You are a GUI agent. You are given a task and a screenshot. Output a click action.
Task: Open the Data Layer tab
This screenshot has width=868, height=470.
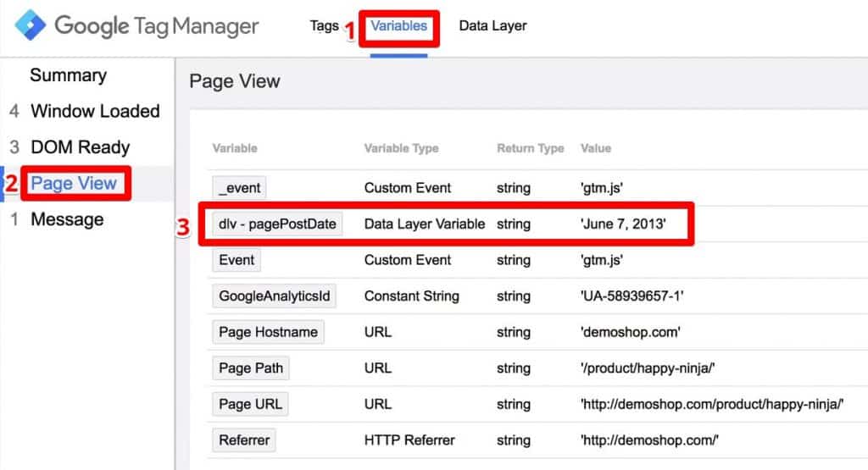(x=492, y=25)
